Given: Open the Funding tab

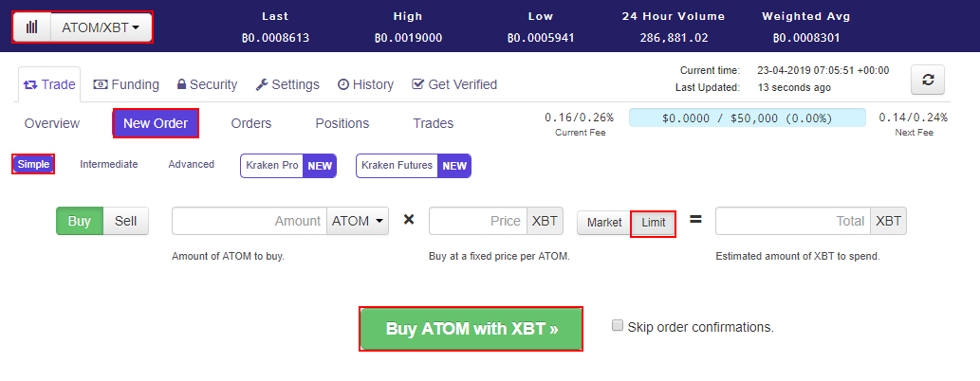Looking at the screenshot, I should click(x=126, y=84).
